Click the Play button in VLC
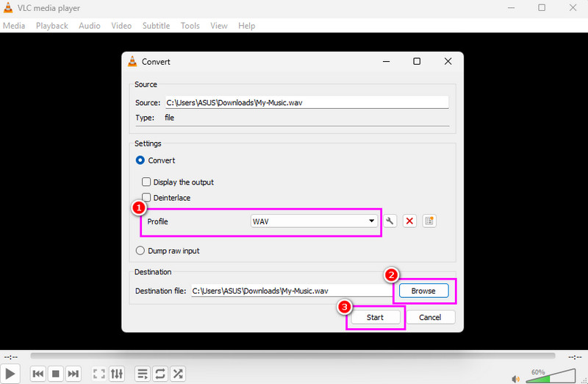The height and width of the screenshot is (384, 588). point(10,374)
